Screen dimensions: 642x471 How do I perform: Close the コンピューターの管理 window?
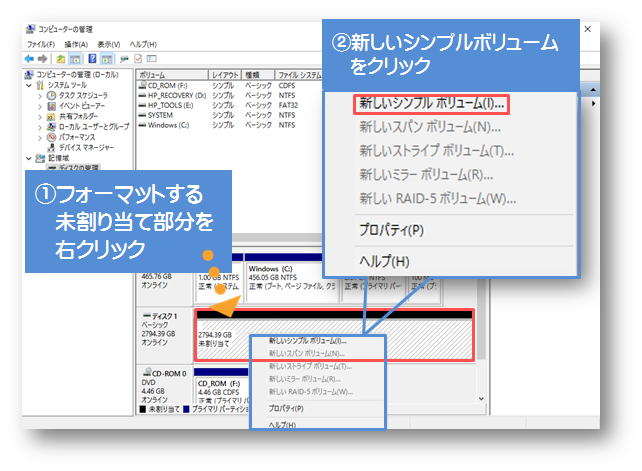point(588,29)
